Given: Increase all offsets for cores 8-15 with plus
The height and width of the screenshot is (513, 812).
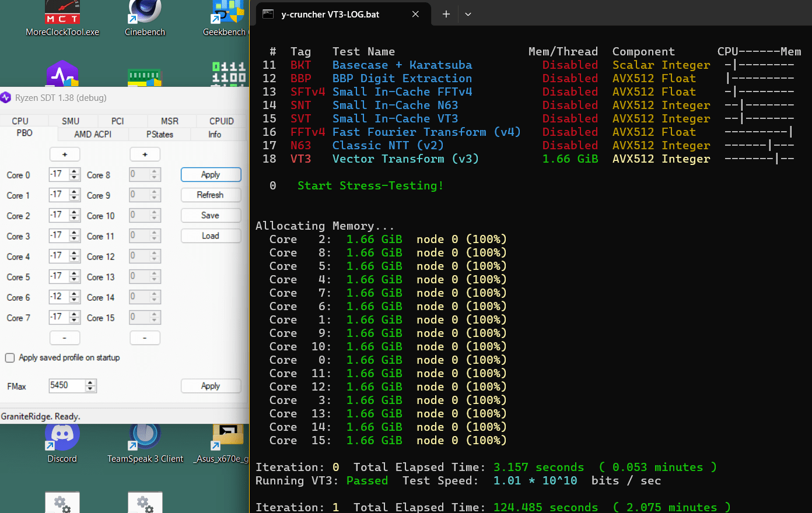Looking at the screenshot, I should click(x=145, y=154).
